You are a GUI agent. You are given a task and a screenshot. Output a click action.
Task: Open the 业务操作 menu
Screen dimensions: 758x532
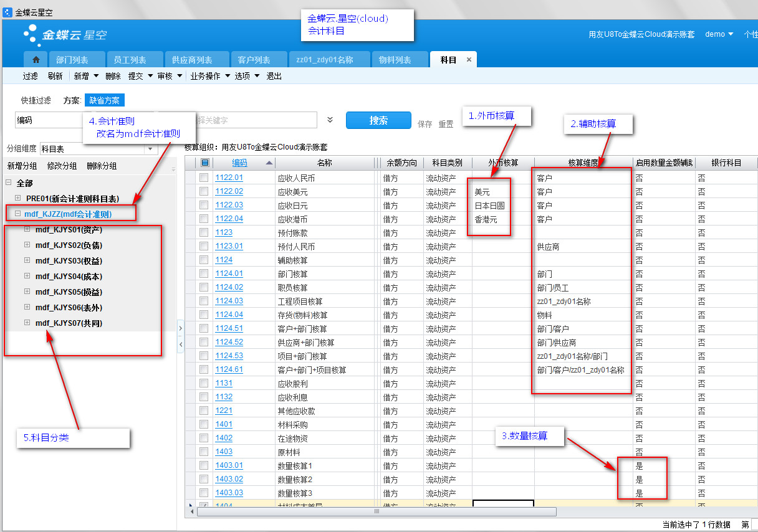point(209,76)
